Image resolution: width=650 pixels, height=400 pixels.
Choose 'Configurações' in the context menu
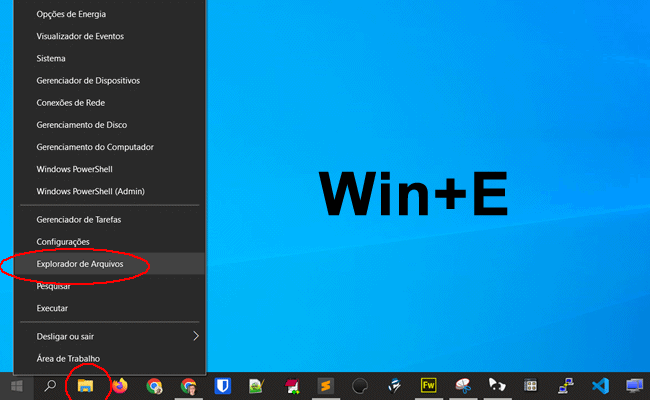tap(63, 242)
